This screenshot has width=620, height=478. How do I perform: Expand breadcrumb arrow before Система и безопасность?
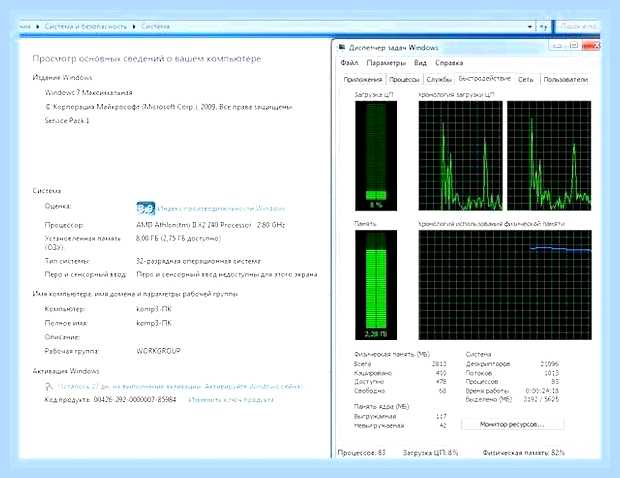[38, 26]
